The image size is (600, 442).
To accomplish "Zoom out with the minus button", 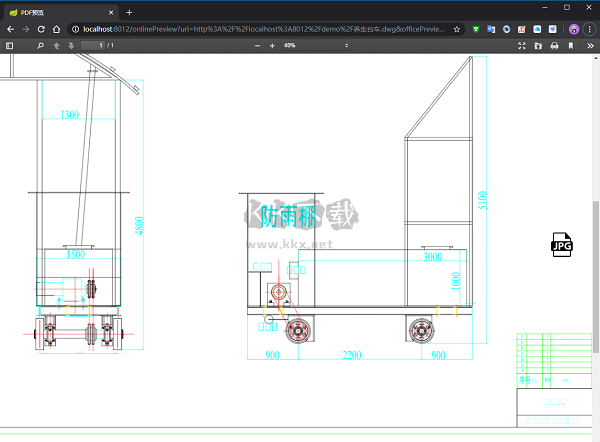I will coord(257,46).
